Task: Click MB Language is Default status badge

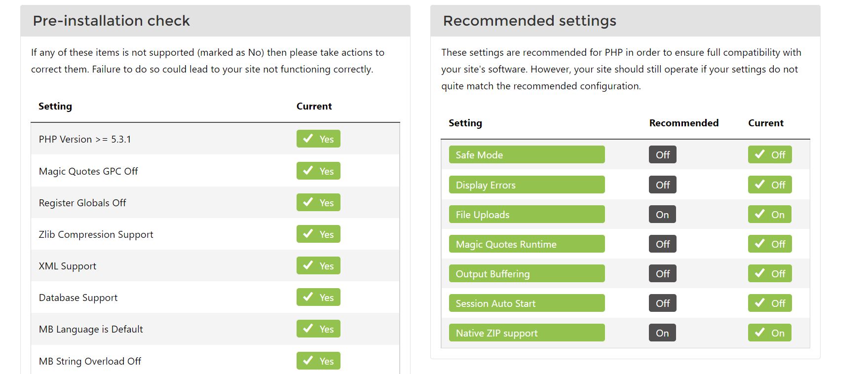Action: point(318,329)
